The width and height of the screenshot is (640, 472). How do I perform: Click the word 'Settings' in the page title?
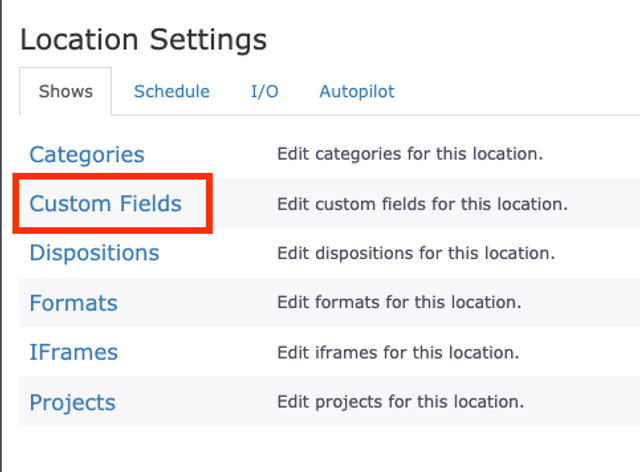tap(208, 40)
